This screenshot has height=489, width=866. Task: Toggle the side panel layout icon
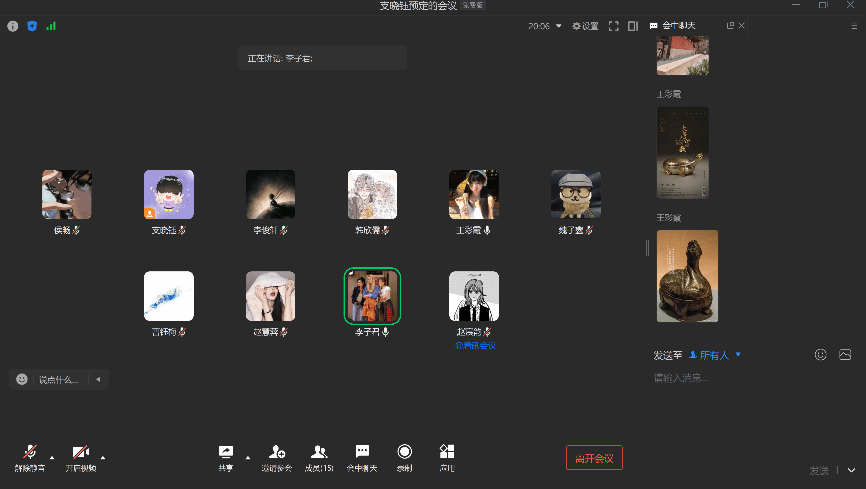pyautogui.click(x=633, y=26)
